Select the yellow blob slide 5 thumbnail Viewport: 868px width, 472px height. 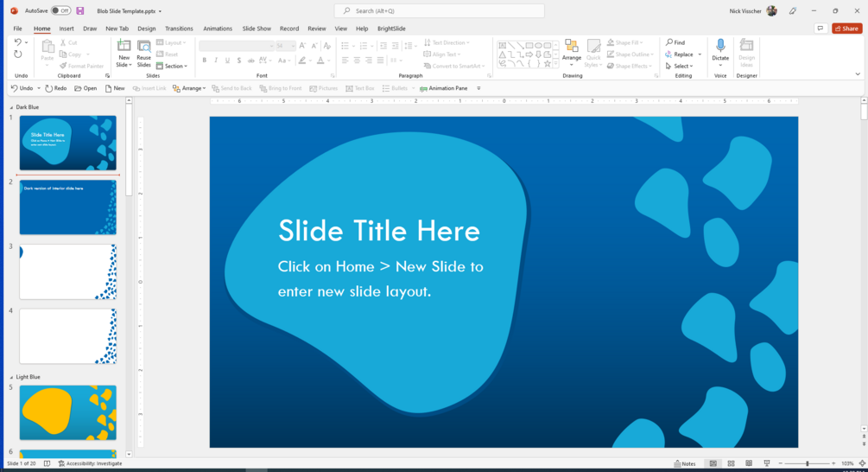[x=68, y=412]
